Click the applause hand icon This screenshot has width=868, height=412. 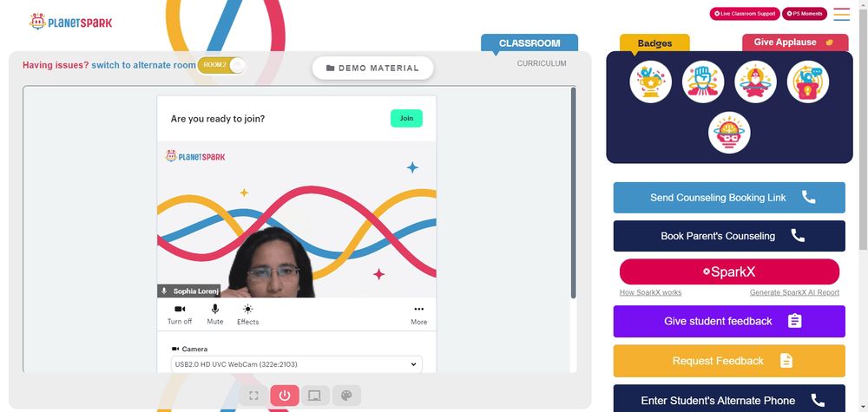tap(829, 43)
